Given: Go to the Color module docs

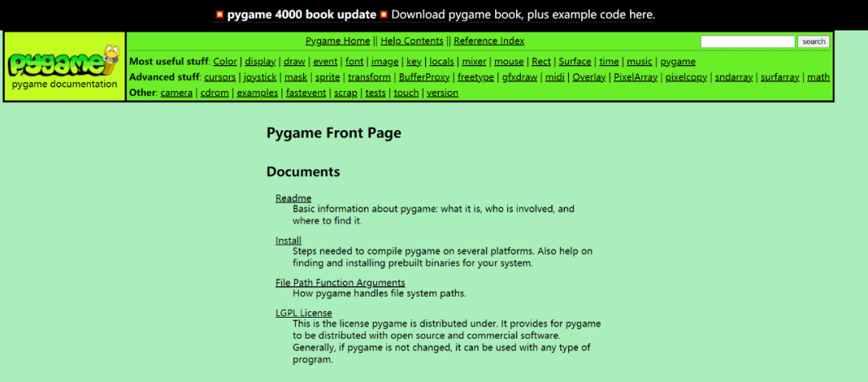Looking at the screenshot, I should [x=225, y=61].
